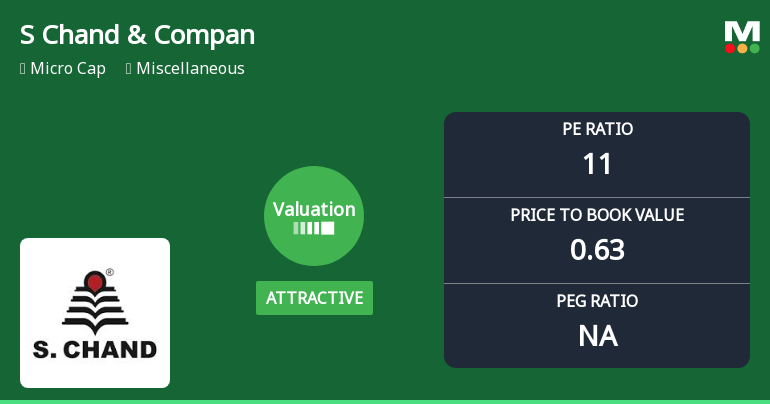Click the valuation meter bars indicator
This screenshot has height=404, width=770.
pyautogui.click(x=313, y=228)
